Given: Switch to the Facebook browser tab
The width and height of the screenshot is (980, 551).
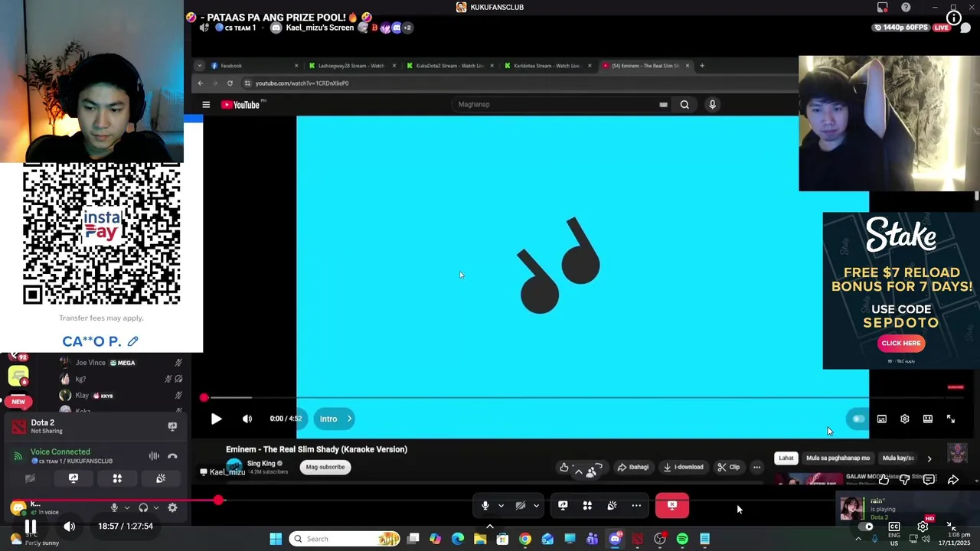Looking at the screenshot, I should [x=253, y=66].
